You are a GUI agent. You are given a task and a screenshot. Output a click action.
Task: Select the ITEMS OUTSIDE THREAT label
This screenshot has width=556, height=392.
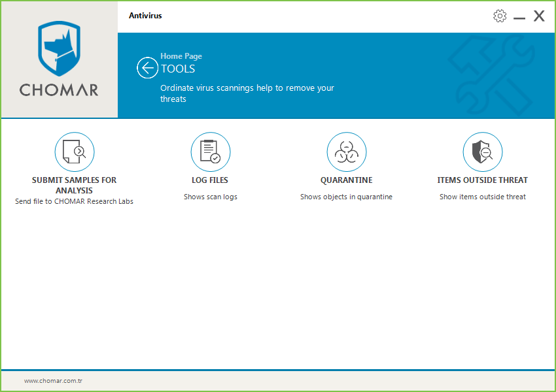(483, 180)
